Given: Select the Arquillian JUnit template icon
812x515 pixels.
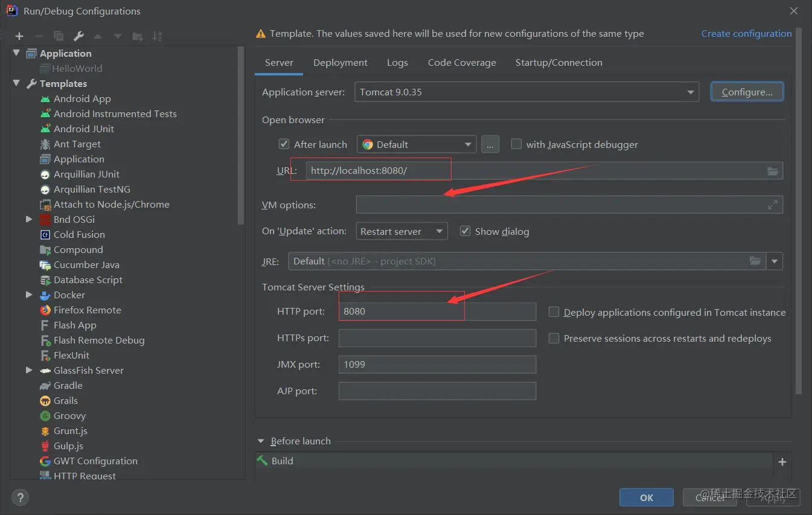Looking at the screenshot, I should pyautogui.click(x=45, y=174).
